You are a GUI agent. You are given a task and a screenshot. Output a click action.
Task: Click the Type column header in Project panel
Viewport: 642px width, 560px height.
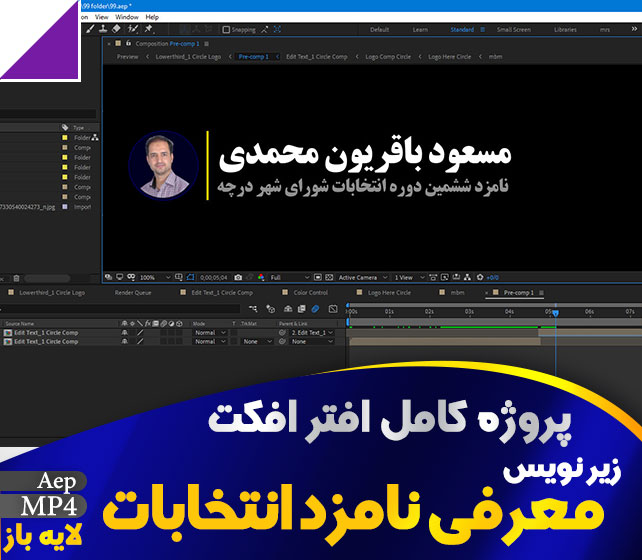point(79,128)
